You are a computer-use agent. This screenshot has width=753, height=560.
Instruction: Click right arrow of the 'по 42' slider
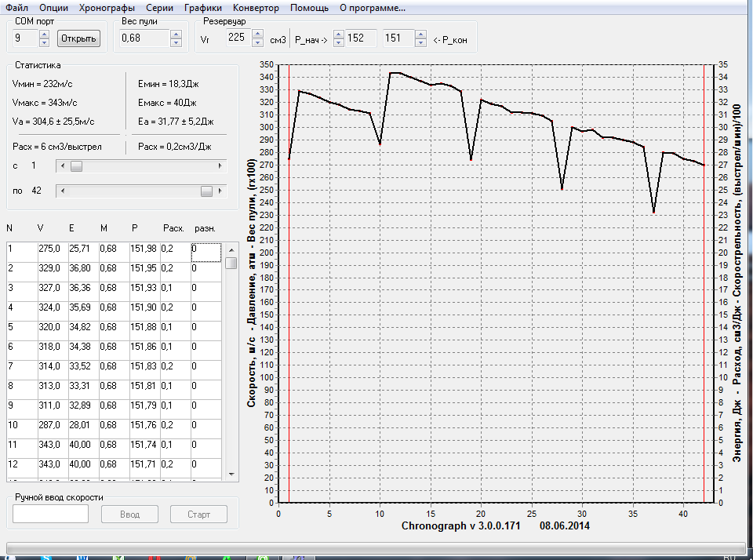coord(220,191)
